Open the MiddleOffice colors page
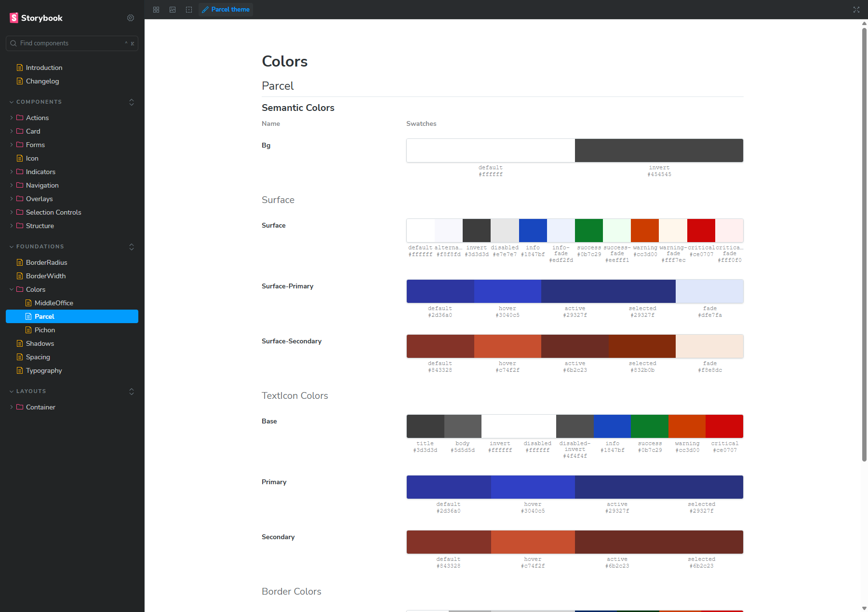 point(53,303)
